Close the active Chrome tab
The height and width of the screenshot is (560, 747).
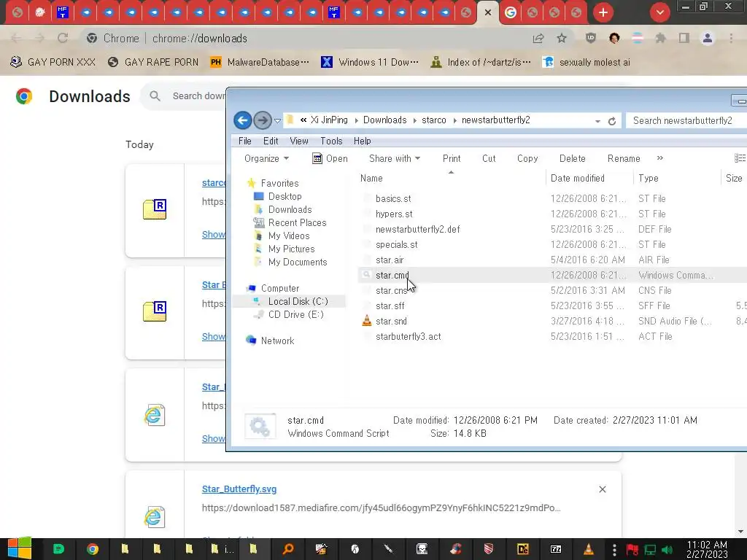click(488, 12)
